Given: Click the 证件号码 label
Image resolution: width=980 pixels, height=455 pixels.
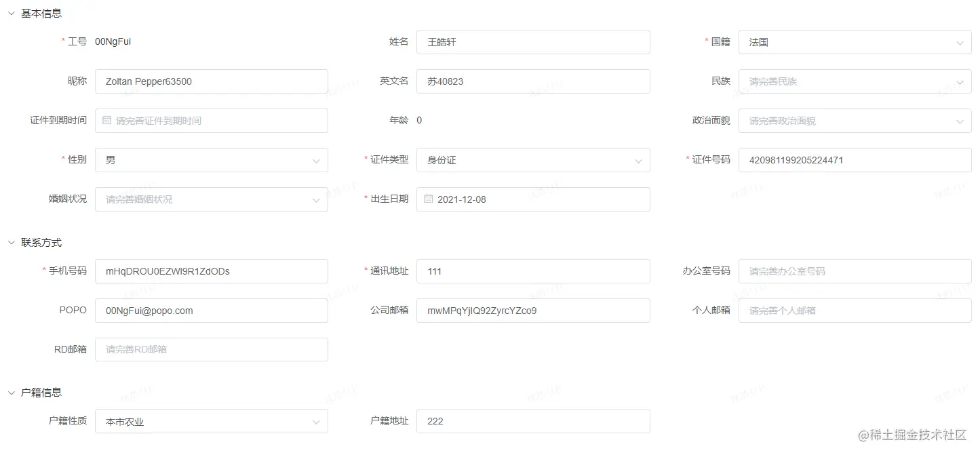Looking at the screenshot, I should (x=711, y=159).
